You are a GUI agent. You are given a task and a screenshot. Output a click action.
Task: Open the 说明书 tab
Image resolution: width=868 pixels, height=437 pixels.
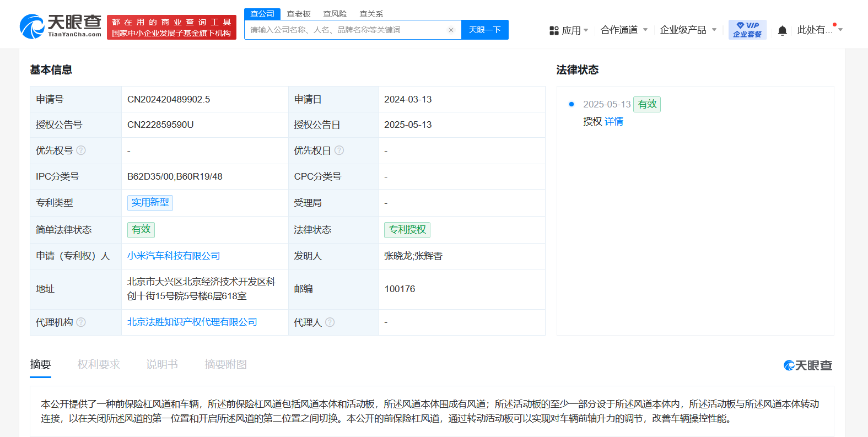click(162, 364)
